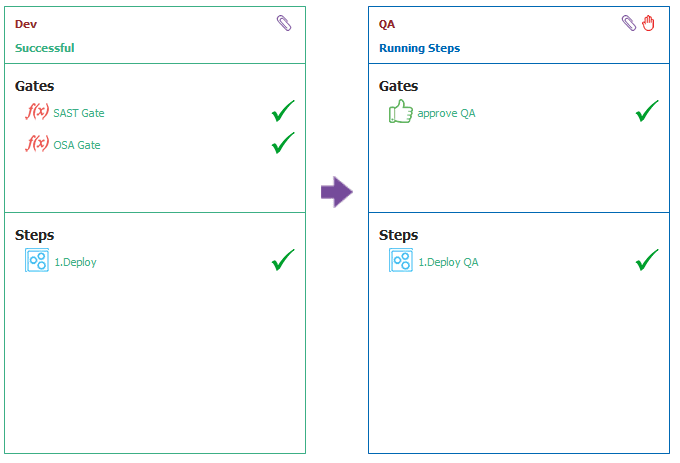Click the green checkmark for SAST Gate
The height and width of the screenshot is (463, 680).
click(x=283, y=111)
